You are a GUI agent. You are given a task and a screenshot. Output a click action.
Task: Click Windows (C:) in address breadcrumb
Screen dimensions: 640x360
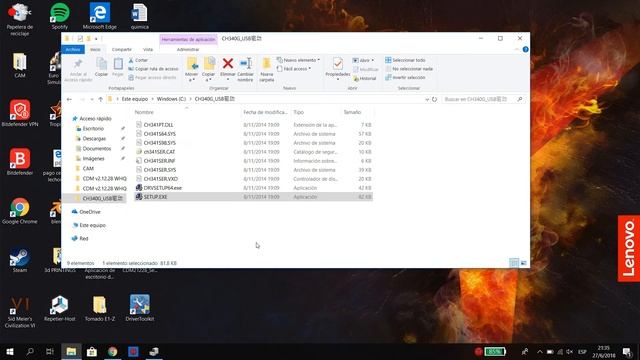point(171,99)
